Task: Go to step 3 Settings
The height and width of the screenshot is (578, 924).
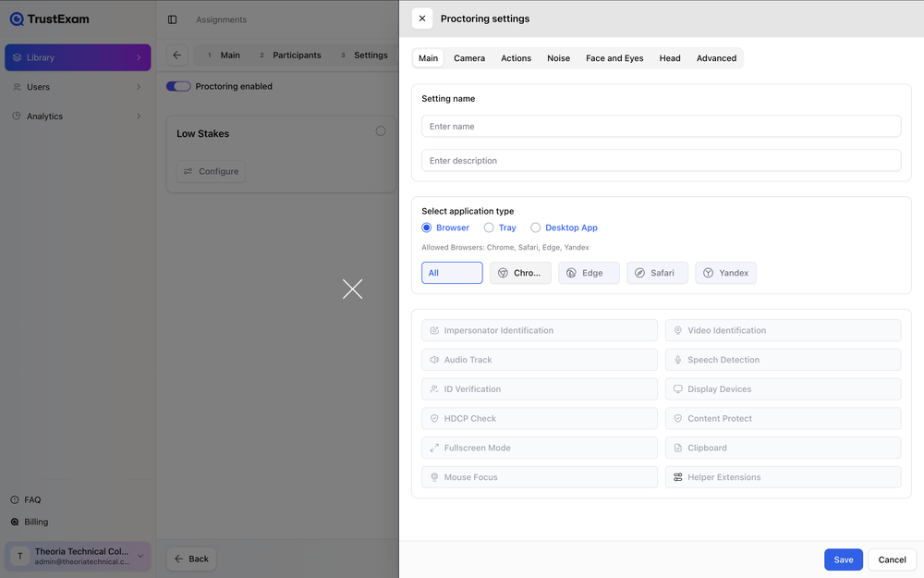Action: point(364,55)
